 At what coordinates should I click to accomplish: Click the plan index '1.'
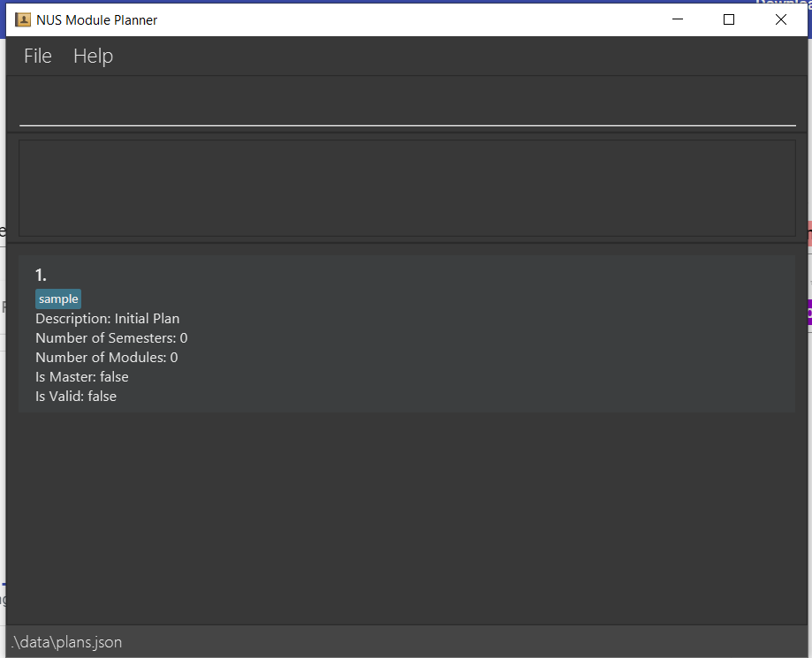(41, 275)
